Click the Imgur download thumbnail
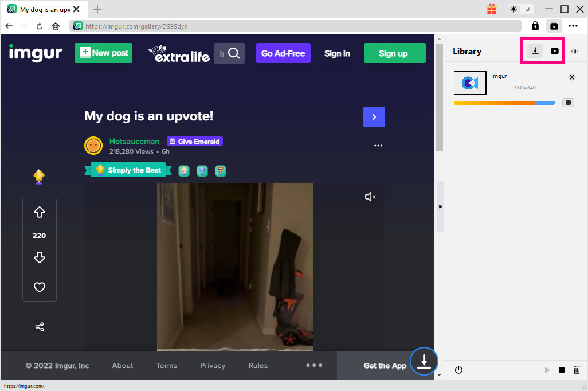 (x=470, y=83)
